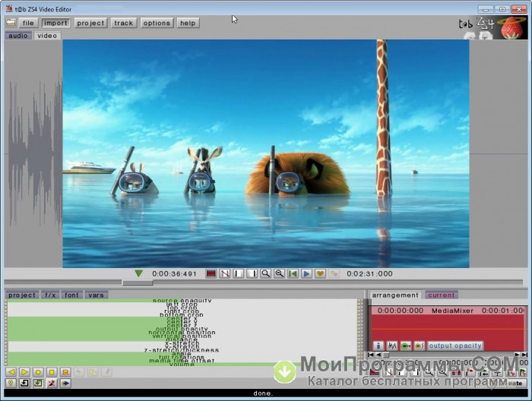
Task: Select the current tab
Action: click(441, 295)
